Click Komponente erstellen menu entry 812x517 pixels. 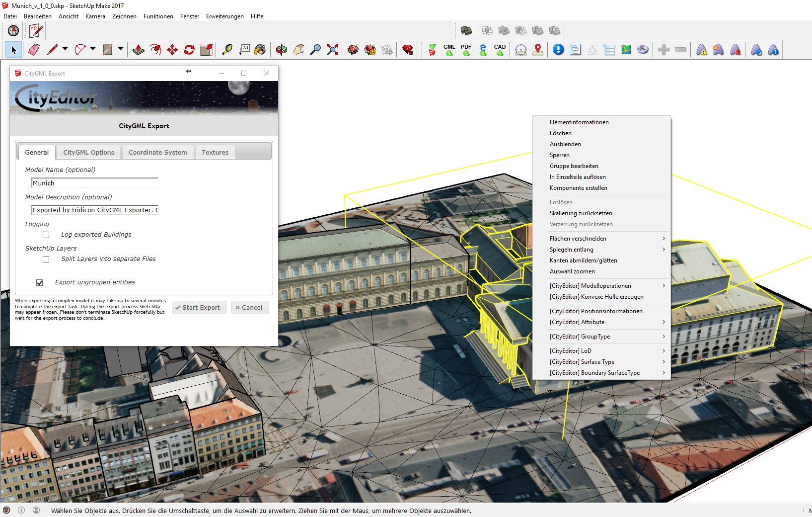point(601,188)
